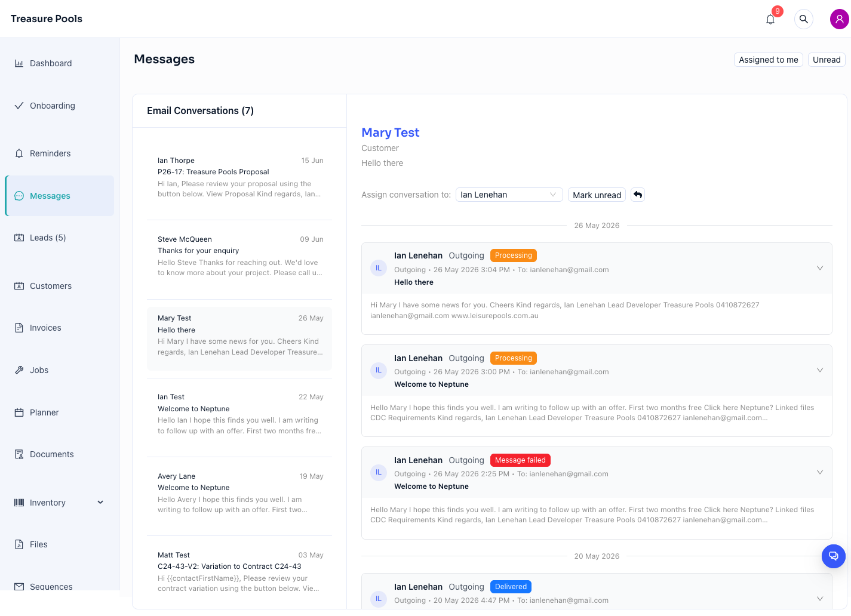Expand the 2:25 PM failed message chevron
Image resolution: width=851 pixels, height=616 pixels.
pyautogui.click(x=820, y=472)
